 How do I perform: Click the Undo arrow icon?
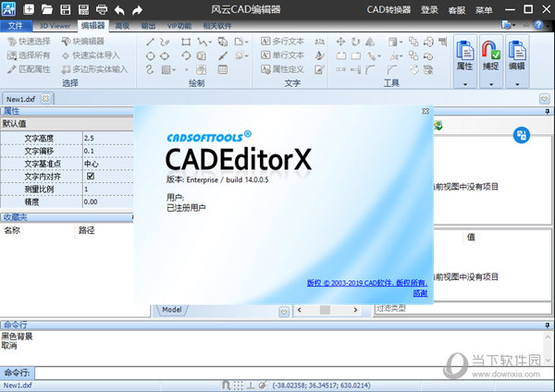click(x=119, y=10)
